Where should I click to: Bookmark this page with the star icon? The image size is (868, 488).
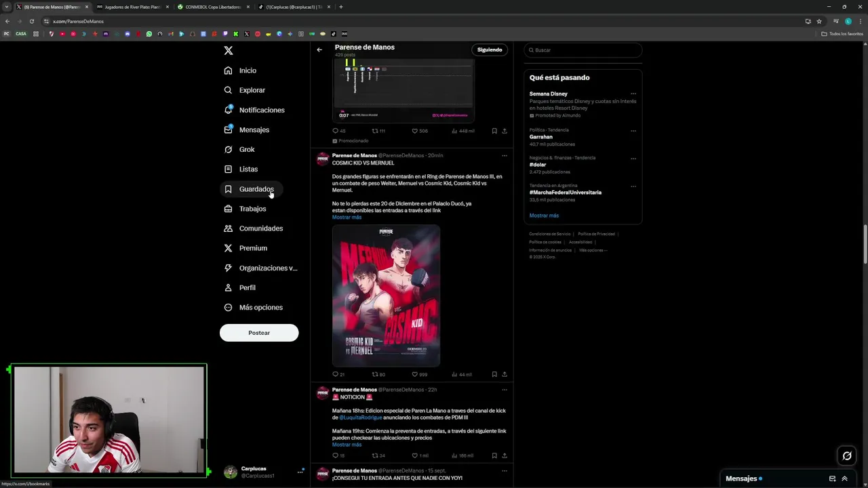point(819,21)
